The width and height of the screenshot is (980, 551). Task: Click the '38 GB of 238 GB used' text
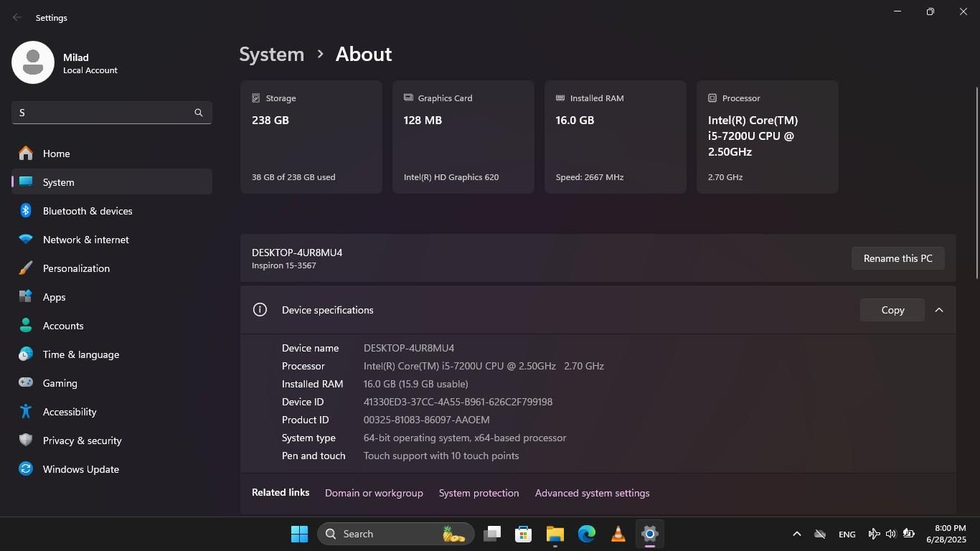293,177
